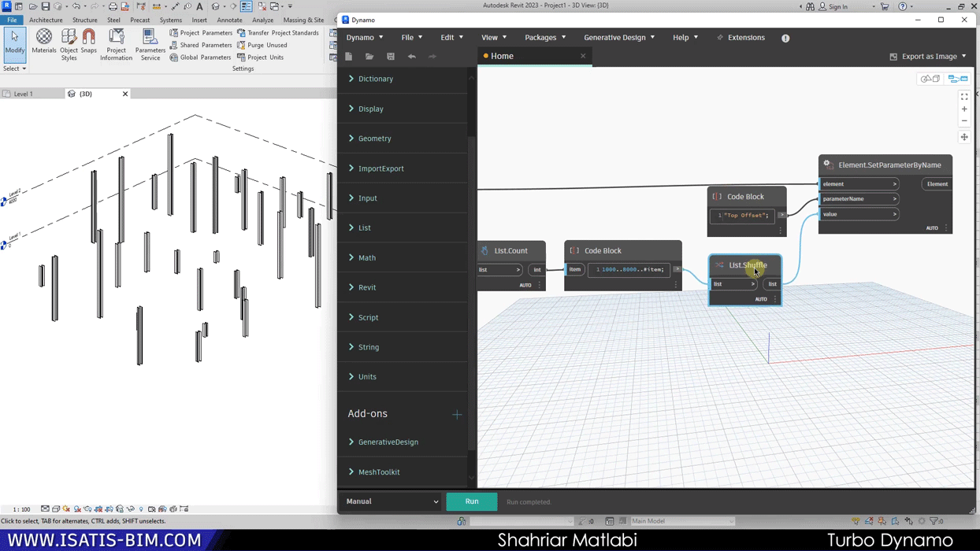Click Project Parameters button
The height and width of the screenshot is (551, 980).
coord(201,33)
